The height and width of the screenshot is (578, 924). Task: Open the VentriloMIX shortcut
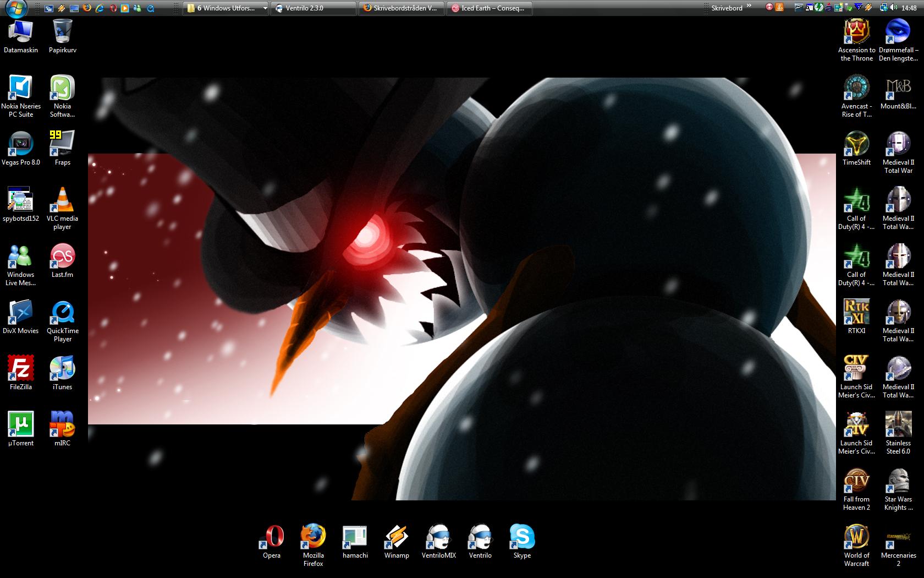click(439, 542)
